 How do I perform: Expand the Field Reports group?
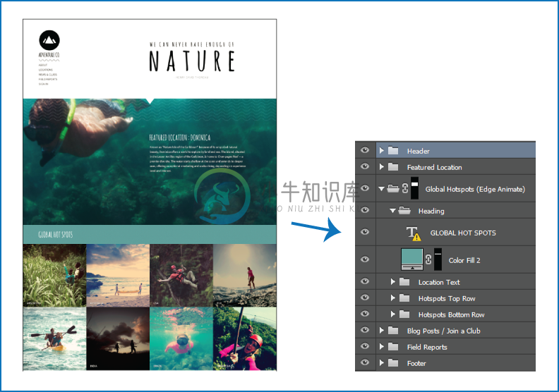[x=381, y=346]
